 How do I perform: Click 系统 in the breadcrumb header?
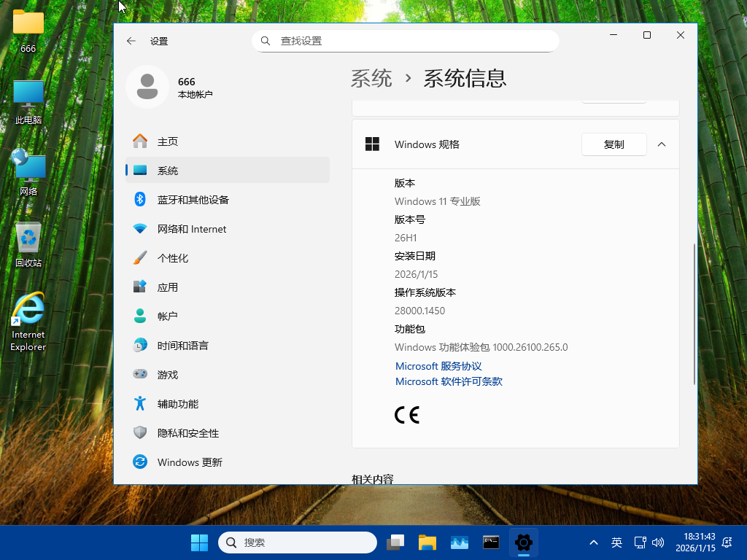tap(371, 78)
